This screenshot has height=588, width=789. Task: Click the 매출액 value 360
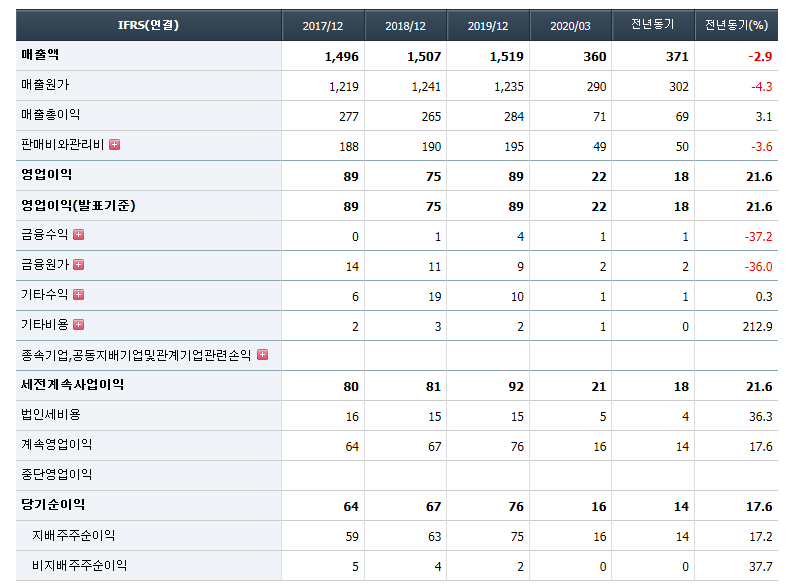click(595, 57)
